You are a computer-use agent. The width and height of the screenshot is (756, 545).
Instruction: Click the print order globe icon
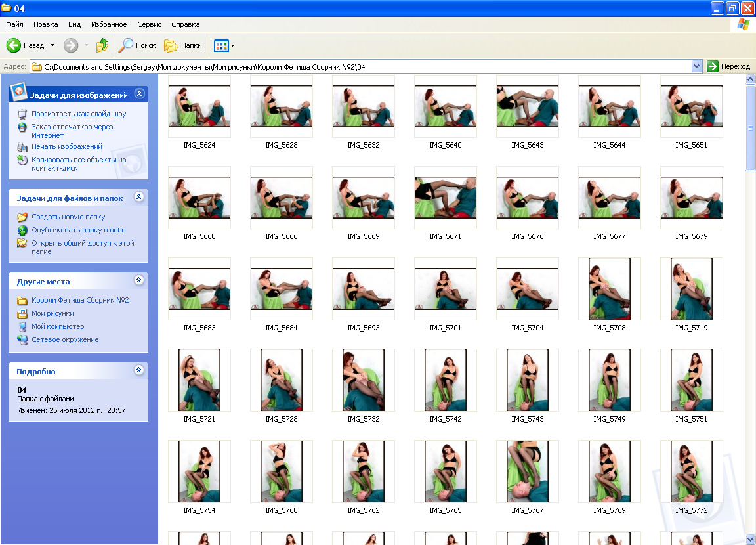[x=22, y=127]
